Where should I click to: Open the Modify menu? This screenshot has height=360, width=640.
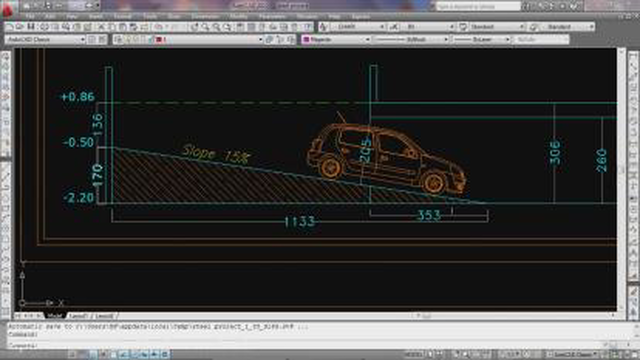click(x=239, y=17)
